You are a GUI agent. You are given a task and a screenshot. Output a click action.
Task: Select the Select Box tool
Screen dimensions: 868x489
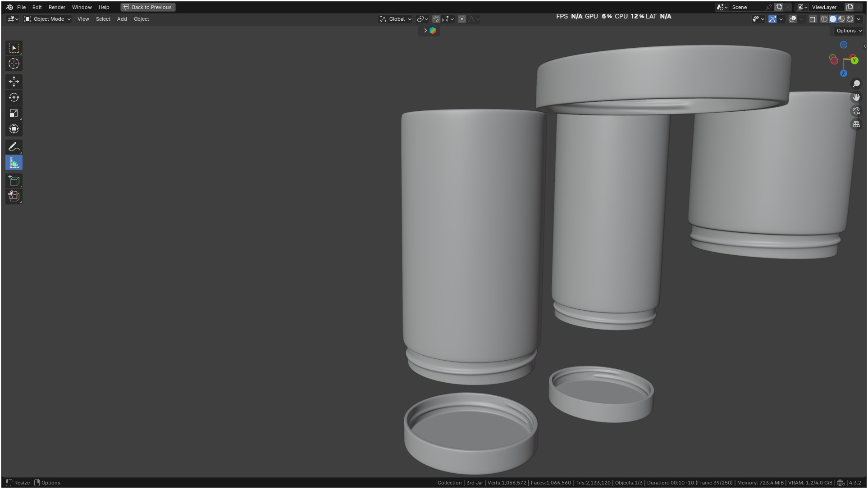pyautogui.click(x=14, y=48)
